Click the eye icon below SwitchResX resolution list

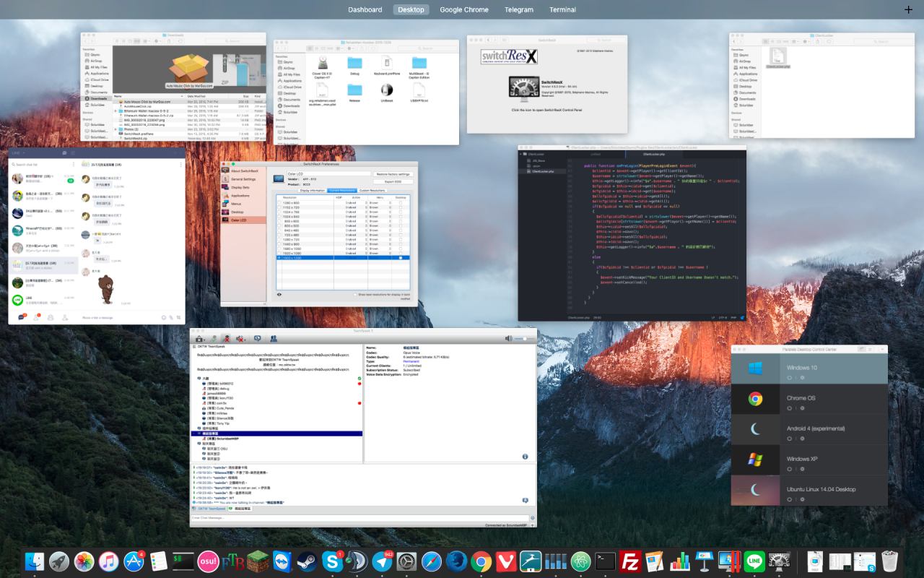point(280,295)
